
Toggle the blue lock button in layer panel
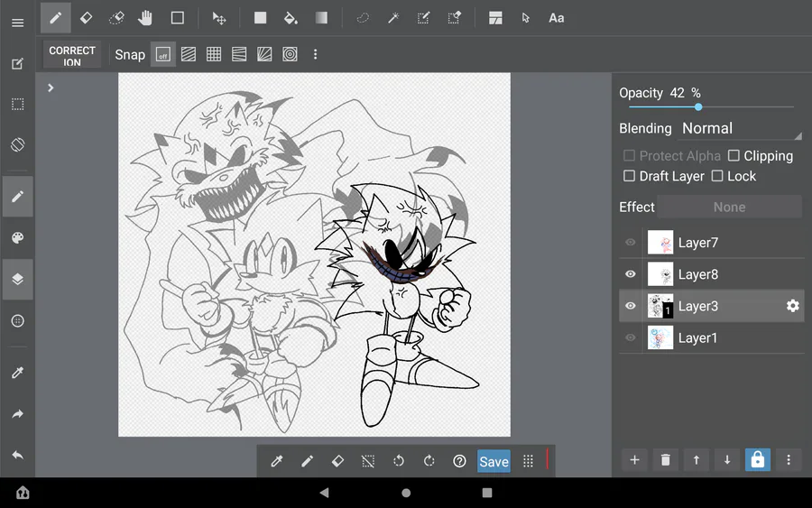pos(758,460)
